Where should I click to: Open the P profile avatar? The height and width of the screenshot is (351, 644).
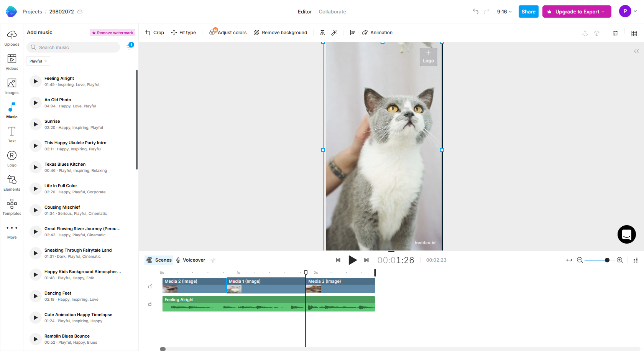point(625,11)
